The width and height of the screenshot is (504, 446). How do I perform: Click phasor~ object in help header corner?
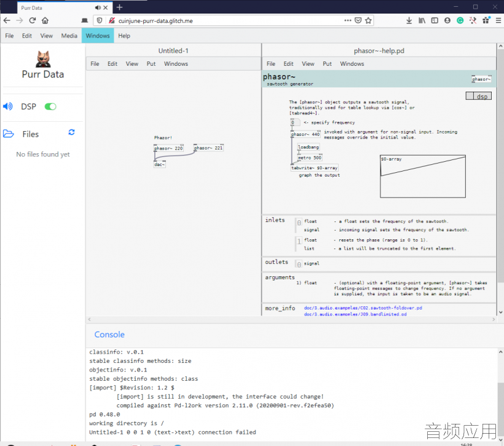pyautogui.click(x=481, y=79)
